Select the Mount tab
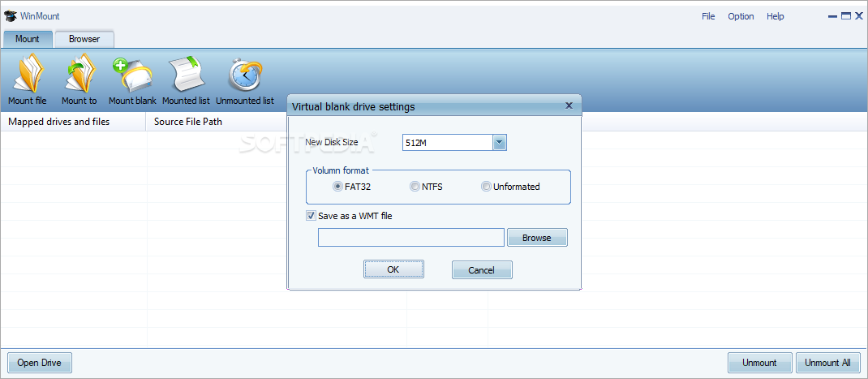Screen dimensions: 868x379 click(27, 39)
